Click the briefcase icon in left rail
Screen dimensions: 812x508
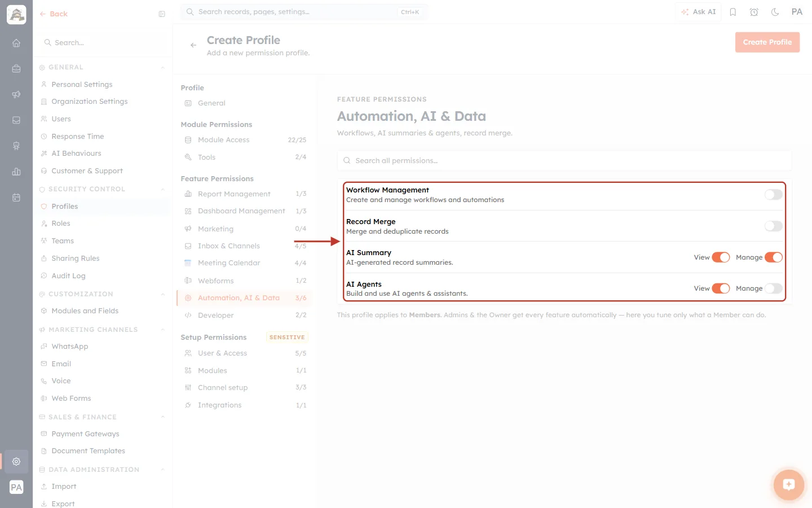pyautogui.click(x=16, y=69)
